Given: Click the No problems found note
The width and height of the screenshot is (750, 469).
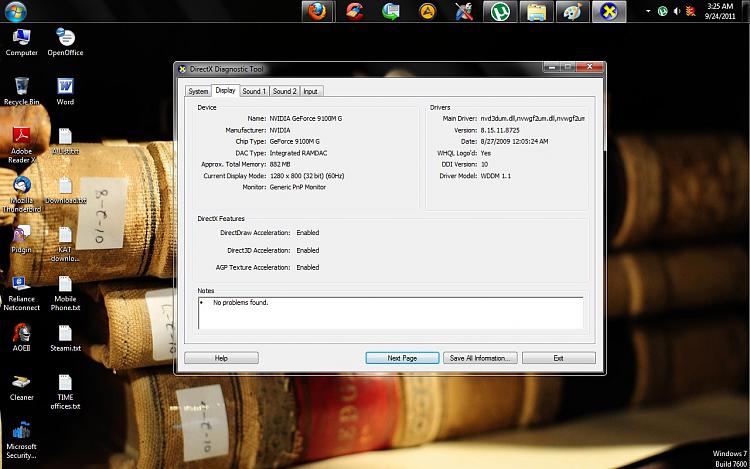Looking at the screenshot, I should pos(241,303).
